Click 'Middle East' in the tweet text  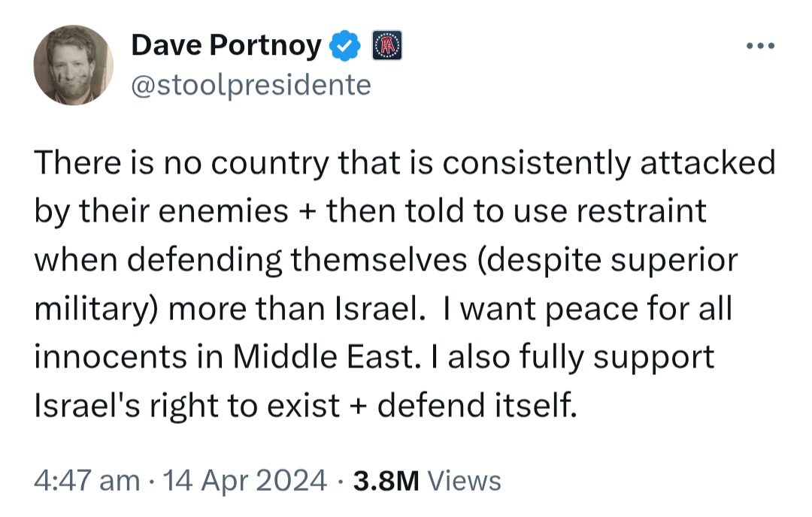click(x=322, y=357)
